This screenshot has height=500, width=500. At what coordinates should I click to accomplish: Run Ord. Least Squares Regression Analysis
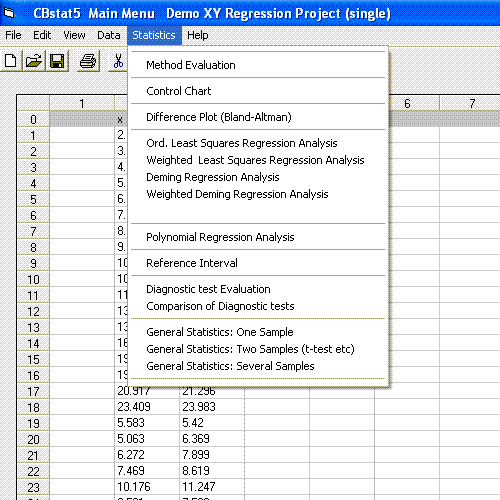coord(258,143)
